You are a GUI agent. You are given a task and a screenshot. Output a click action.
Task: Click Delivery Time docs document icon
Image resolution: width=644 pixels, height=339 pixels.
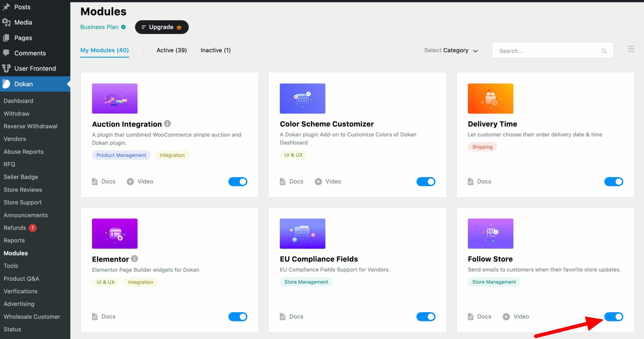[x=471, y=182]
